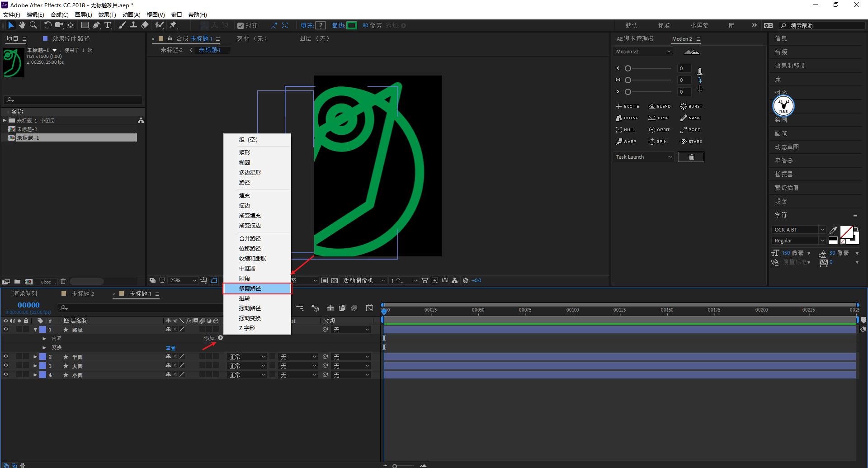
Task: Click the timeline layer search field
Action: tap(140, 308)
